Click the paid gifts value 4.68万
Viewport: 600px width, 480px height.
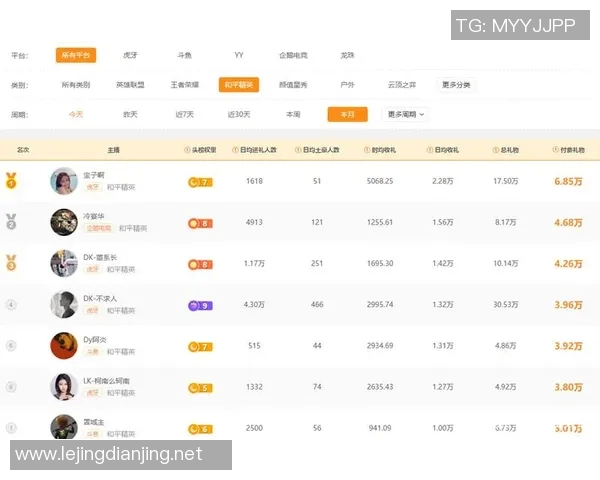pyautogui.click(x=568, y=222)
